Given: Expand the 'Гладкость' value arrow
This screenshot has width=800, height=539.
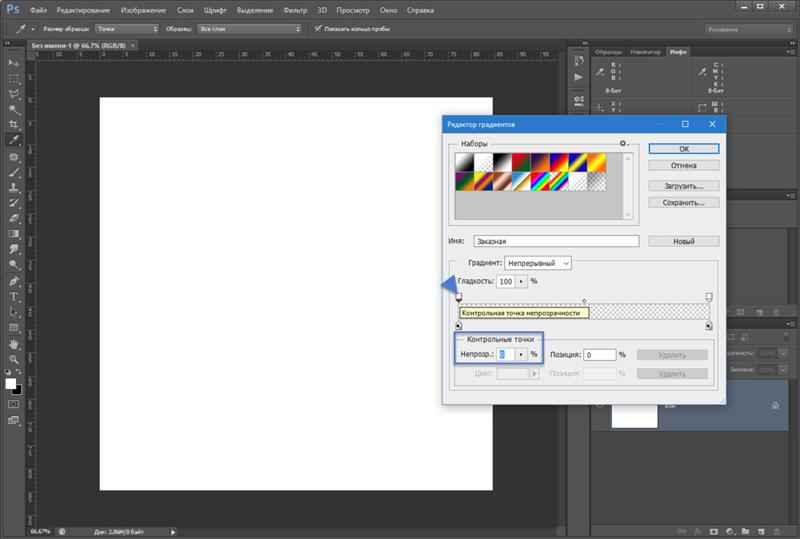Looking at the screenshot, I should (520, 282).
